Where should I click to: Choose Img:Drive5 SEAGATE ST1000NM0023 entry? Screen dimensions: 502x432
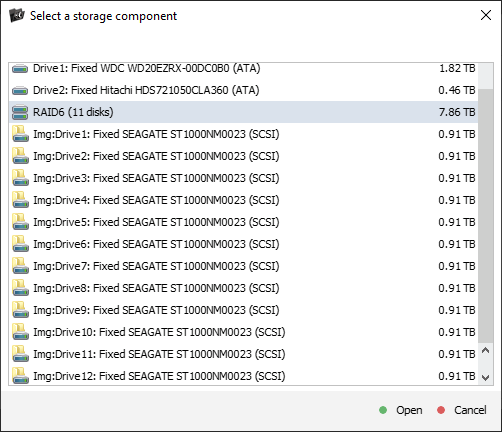[x=243, y=222]
